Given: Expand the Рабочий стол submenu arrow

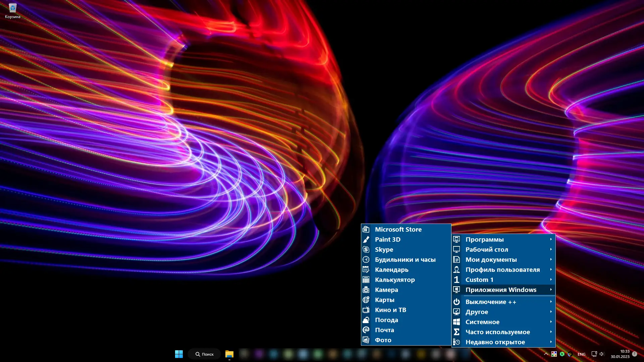Looking at the screenshot, I should click(551, 249).
